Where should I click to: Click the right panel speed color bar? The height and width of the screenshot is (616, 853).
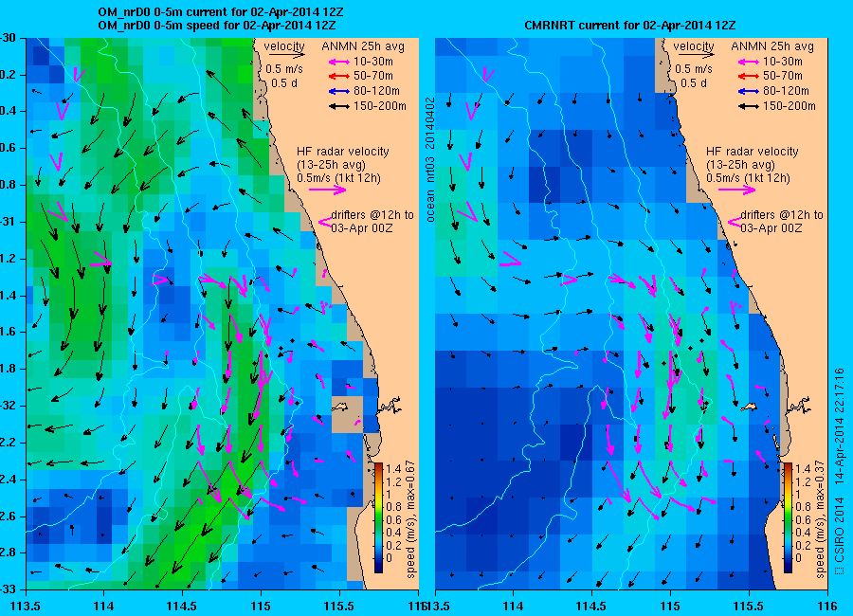pyautogui.click(x=788, y=518)
